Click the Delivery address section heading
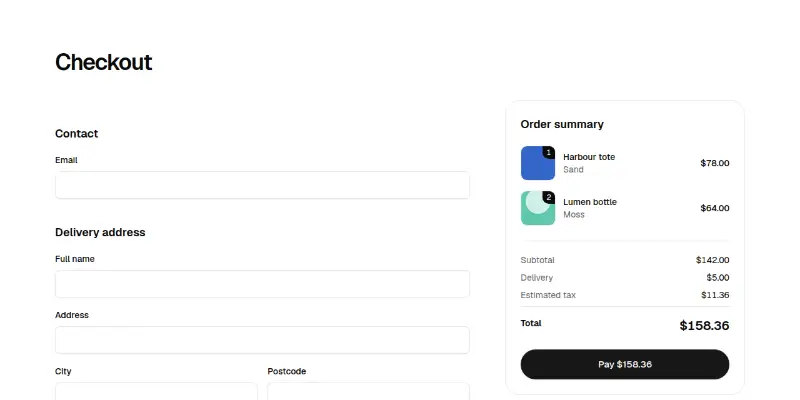 100,232
